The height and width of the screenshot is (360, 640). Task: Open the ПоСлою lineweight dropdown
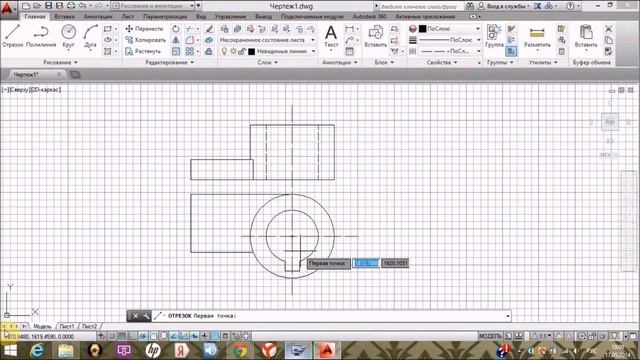(x=450, y=40)
